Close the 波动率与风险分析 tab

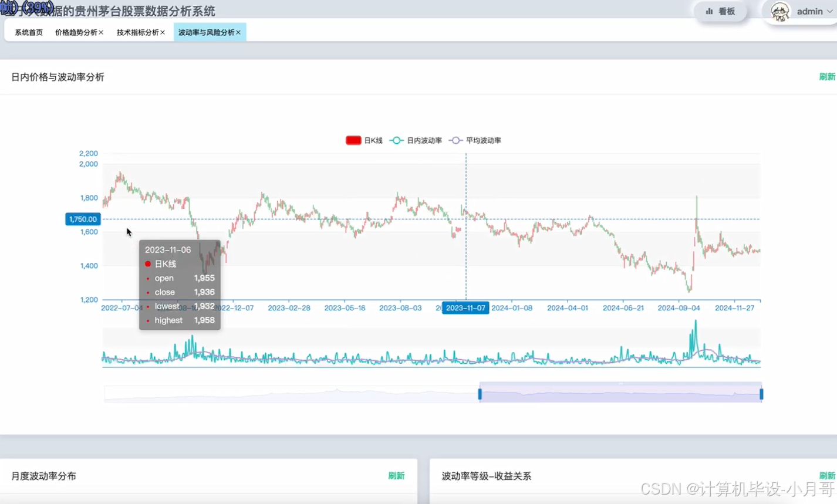238,33
